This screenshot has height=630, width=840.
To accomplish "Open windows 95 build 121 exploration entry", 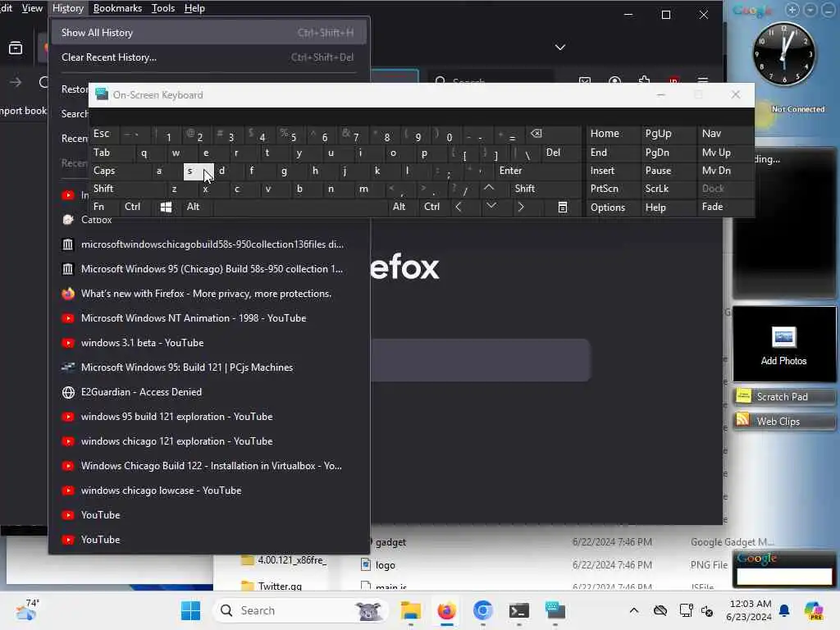I will (x=209, y=417).
